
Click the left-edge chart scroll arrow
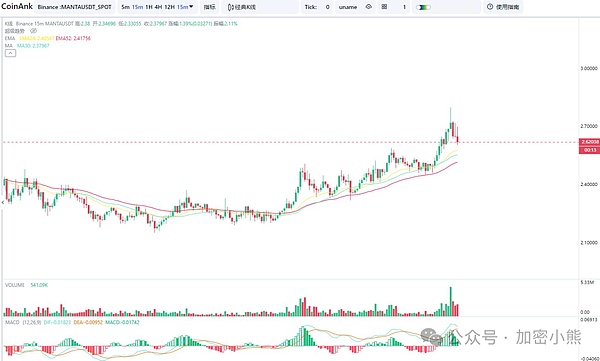3,202
